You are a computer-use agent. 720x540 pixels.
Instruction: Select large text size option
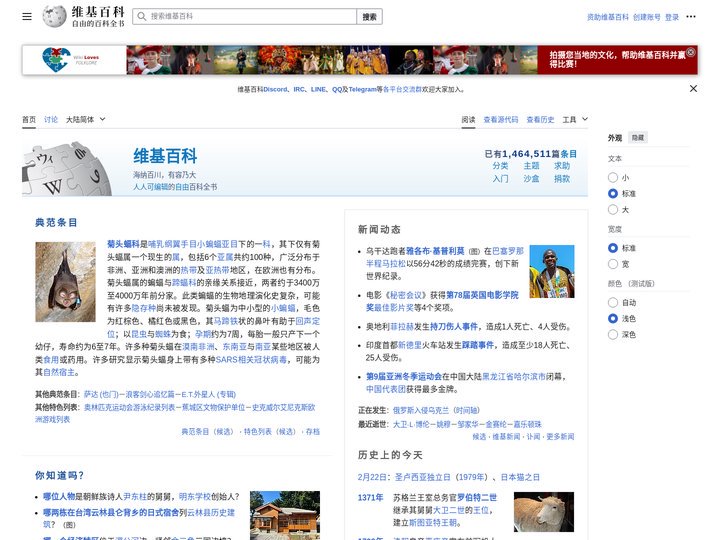pyautogui.click(x=613, y=209)
